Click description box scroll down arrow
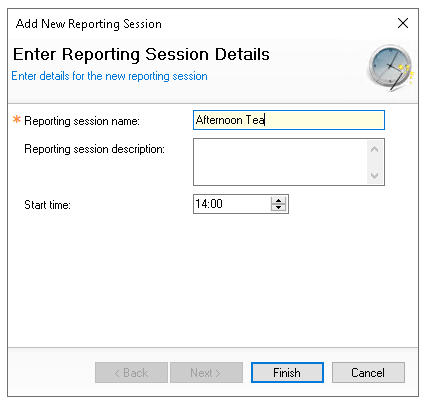Screen dimensions: 423x402 (x=374, y=175)
